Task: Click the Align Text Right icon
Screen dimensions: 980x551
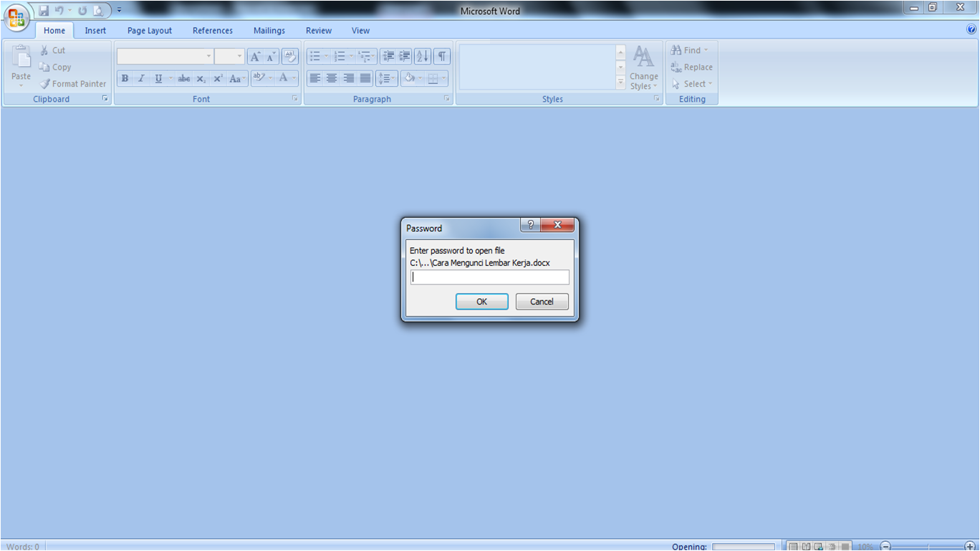Action: coord(349,78)
